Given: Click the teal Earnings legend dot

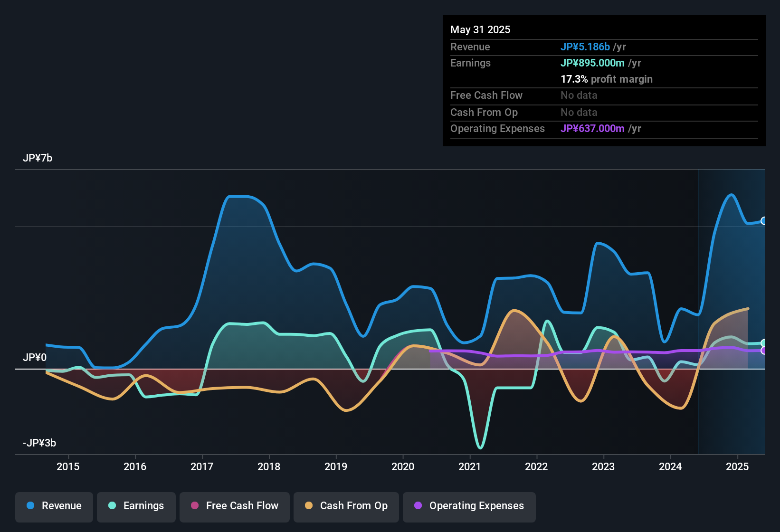Looking at the screenshot, I should click(112, 506).
